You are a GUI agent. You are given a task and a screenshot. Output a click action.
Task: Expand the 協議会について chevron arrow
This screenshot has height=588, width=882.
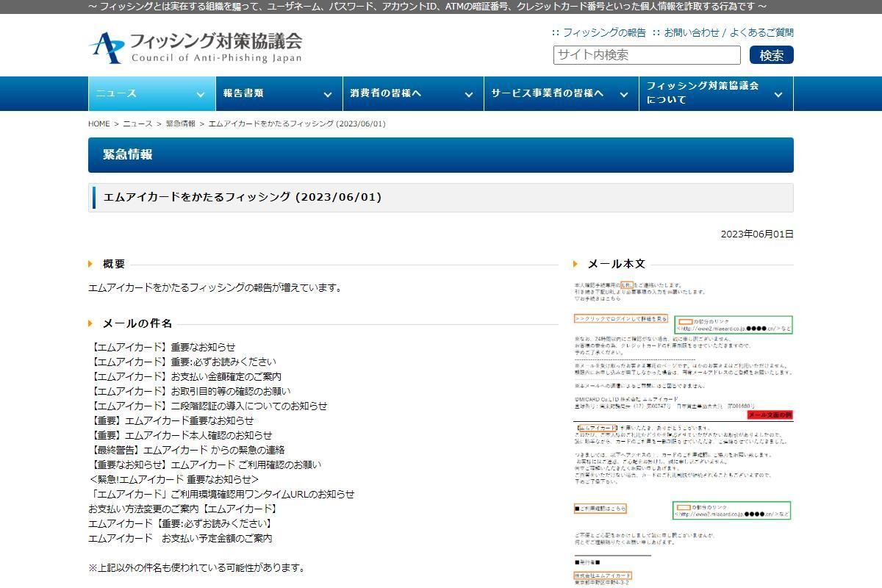click(778, 94)
